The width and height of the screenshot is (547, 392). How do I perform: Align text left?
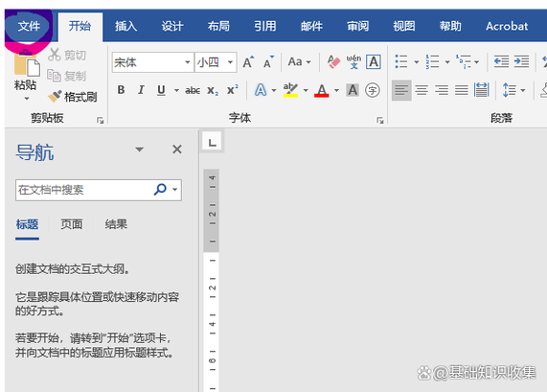(x=401, y=90)
